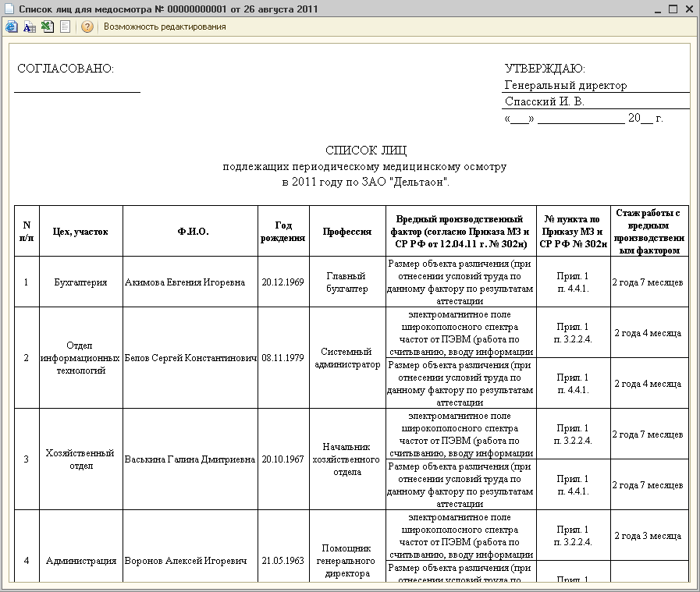Viewport: 700px width, 592px height.
Task: Select 2 года 7 месяцев in Акимова row
Action: click(649, 282)
